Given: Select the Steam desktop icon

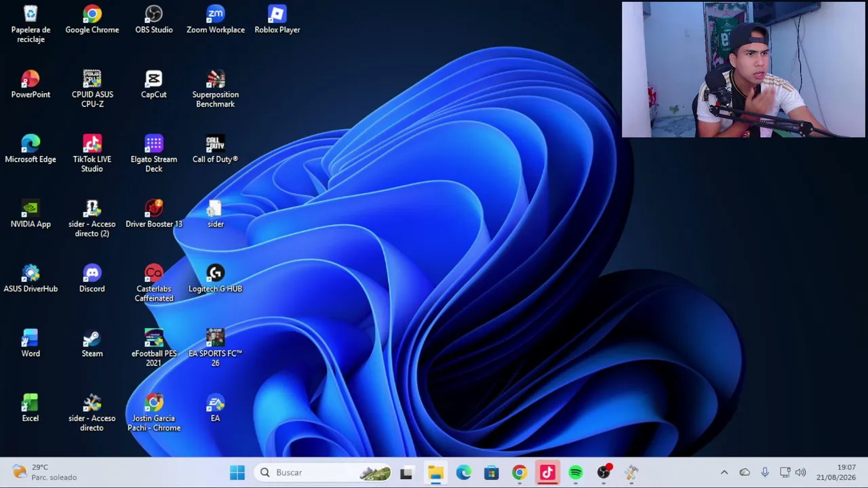Looking at the screenshot, I should click(x=92, y=343).
